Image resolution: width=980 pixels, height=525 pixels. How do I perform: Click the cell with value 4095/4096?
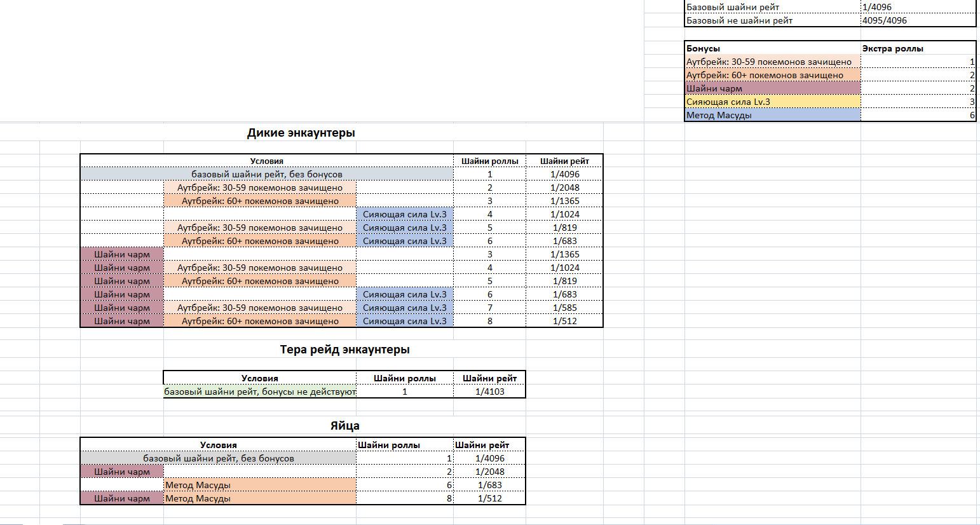(918, 20)
